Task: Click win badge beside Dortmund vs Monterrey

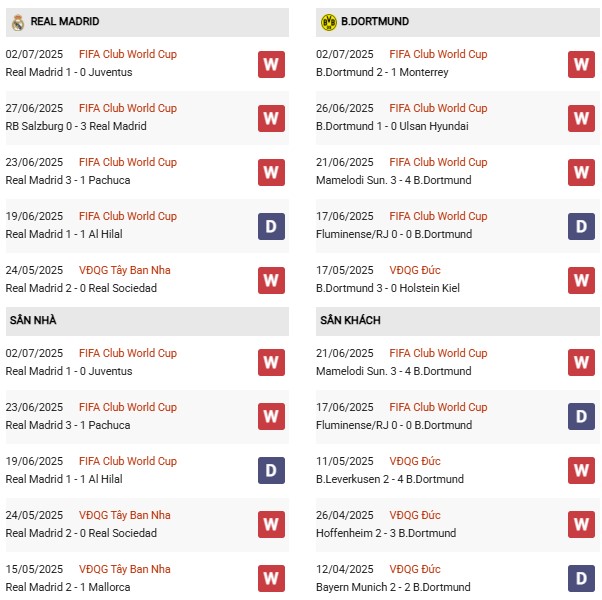Action: 581,64
